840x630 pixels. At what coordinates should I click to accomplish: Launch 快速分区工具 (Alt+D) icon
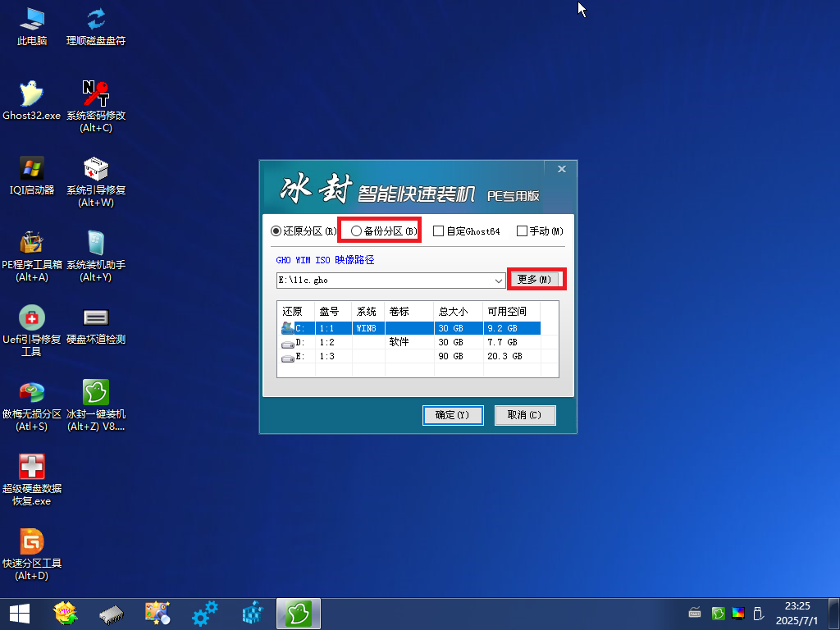(32, 555)
